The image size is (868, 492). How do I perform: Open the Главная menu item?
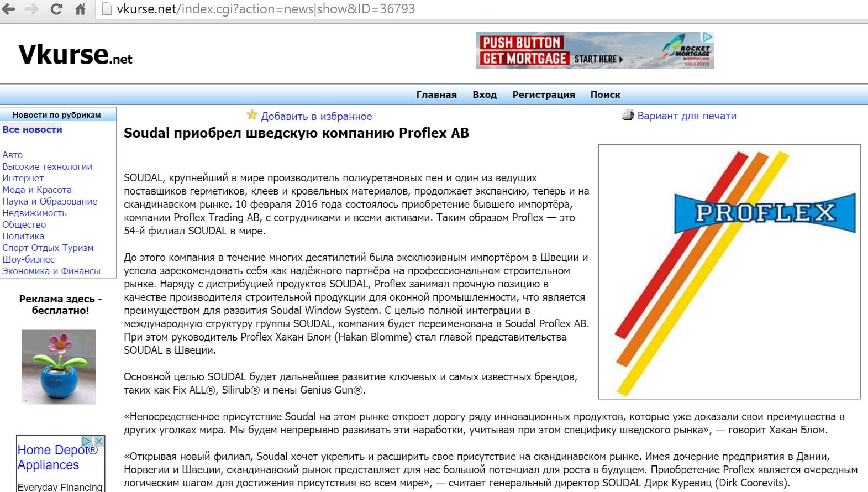pyautogui.click(x=436, y=95)
